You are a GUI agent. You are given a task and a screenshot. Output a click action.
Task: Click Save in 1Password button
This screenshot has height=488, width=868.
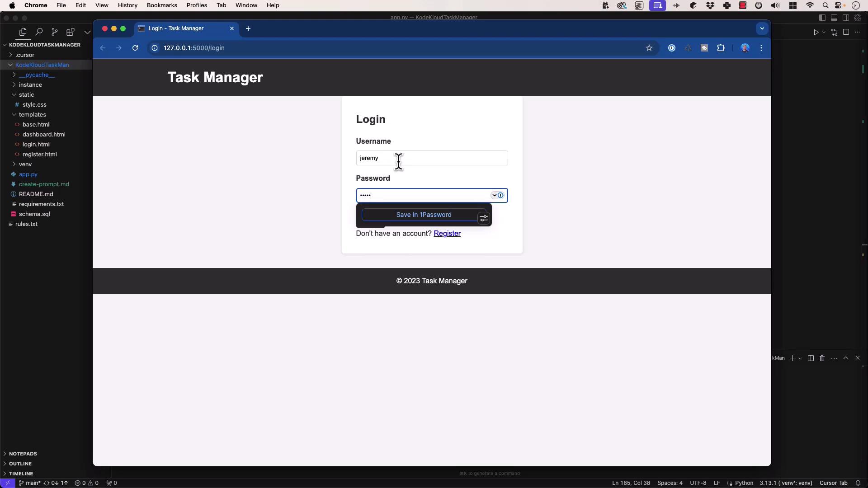coord(423,215)
